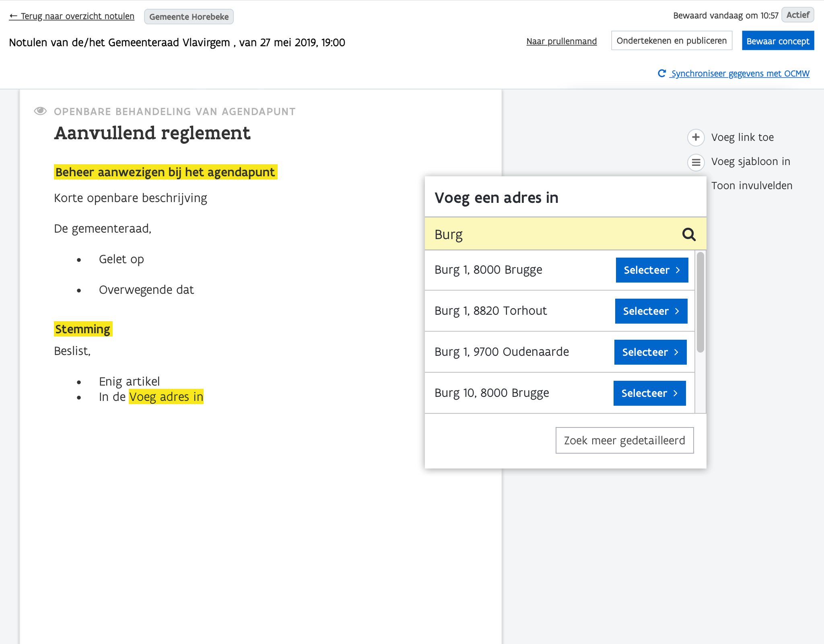Click the back arrow to overzicht notulen
This screenshot has height=644, width=824.
[x=13, y=16]
